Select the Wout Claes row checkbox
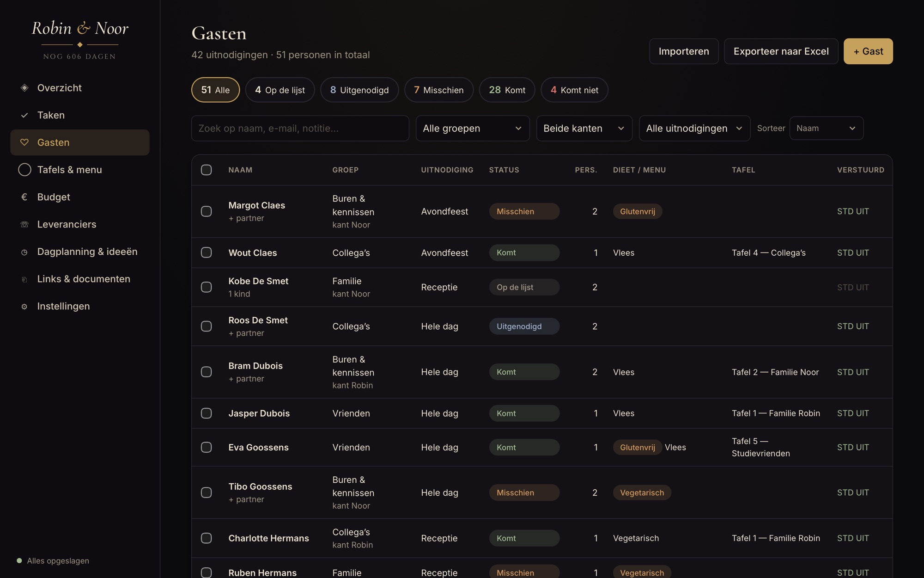 207,252
